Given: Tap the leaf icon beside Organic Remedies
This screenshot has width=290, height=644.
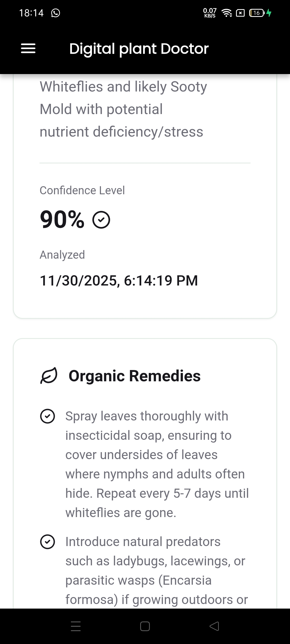Looking at the screenshot, I should coord(49,376).
